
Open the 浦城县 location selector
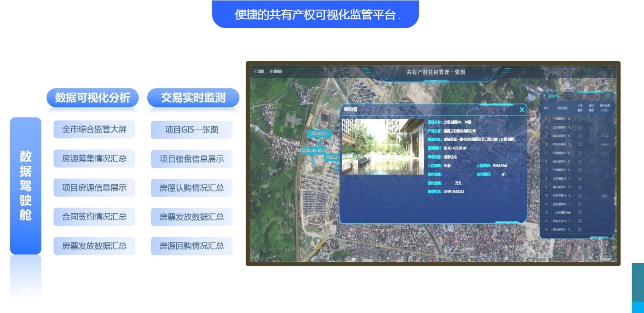click(276, 72)
